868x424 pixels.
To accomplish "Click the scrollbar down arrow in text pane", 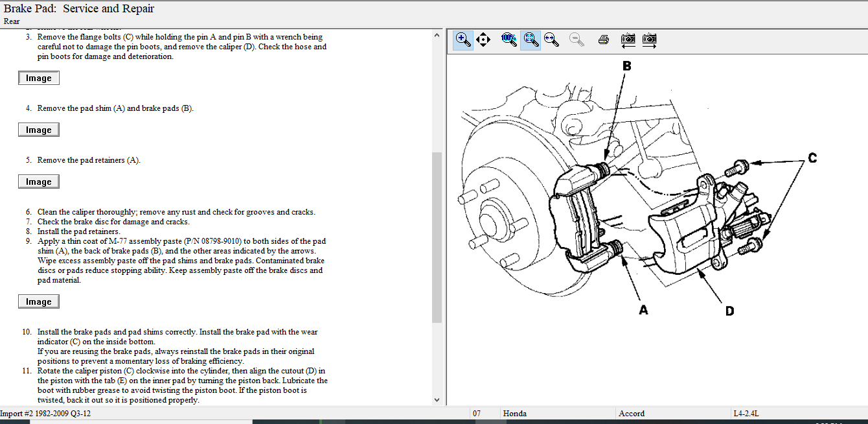I will click(x=437, y=400).
